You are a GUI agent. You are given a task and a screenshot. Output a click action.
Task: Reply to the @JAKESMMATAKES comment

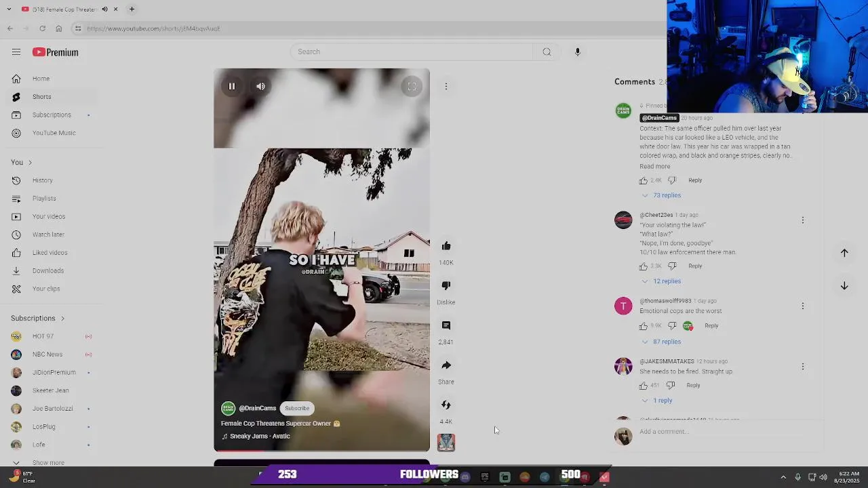(x=693, y=386)
